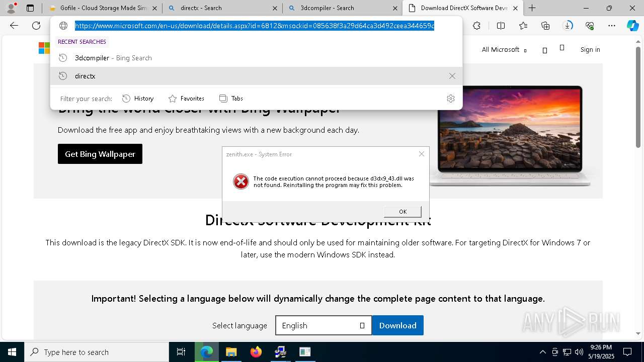Click the Bing Wallpaper laptop image

coord(510,136)
